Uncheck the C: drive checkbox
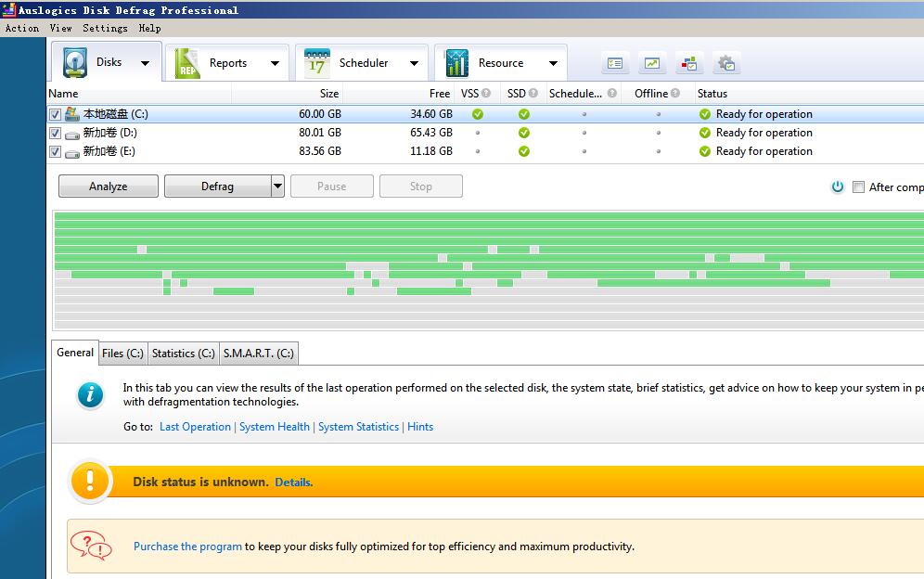The image size is (924, 579). (x=55, y=114)
